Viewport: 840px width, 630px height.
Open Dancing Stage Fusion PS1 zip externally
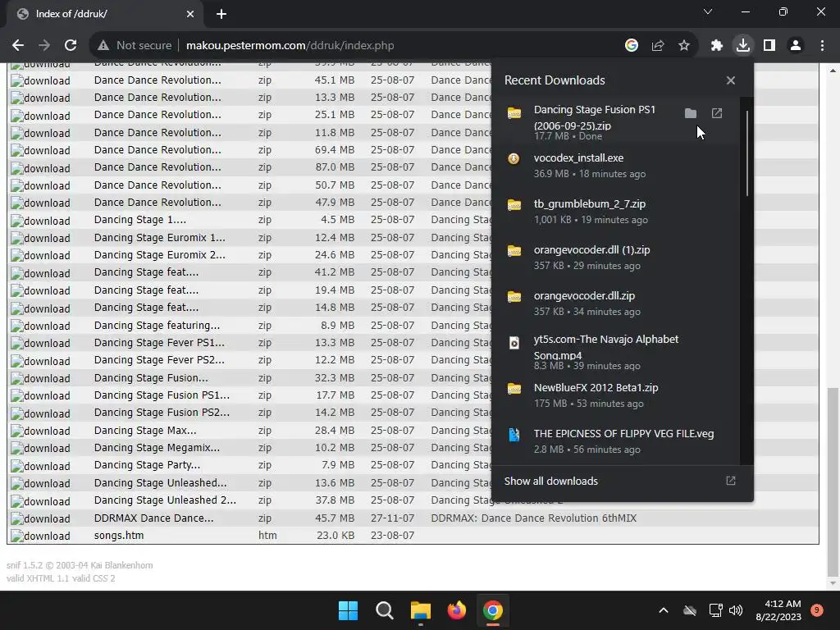coord(717,113)
